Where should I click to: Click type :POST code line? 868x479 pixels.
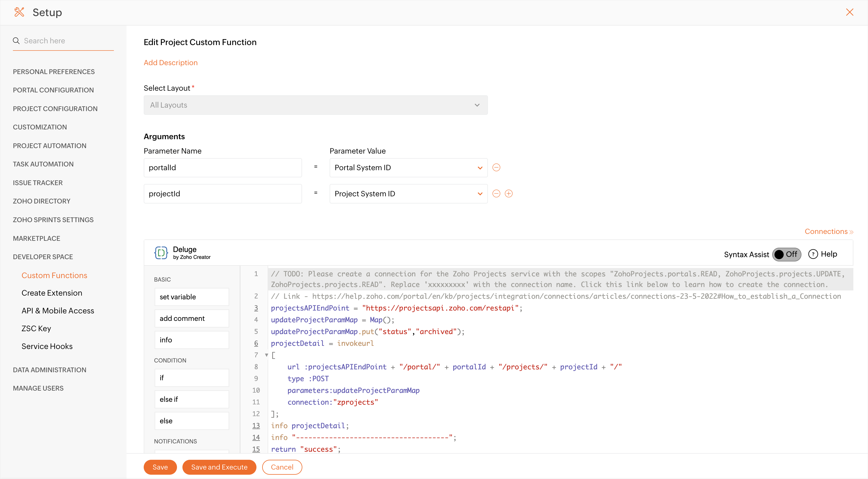[x=308, y=379]
